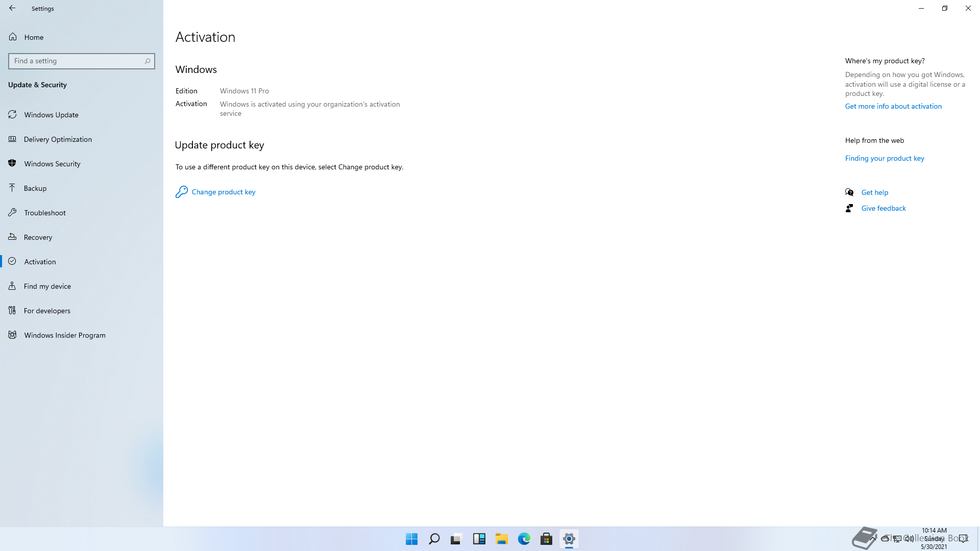Select Activation in the sidebar
This screenshot has width=980, height=551.
82,262
